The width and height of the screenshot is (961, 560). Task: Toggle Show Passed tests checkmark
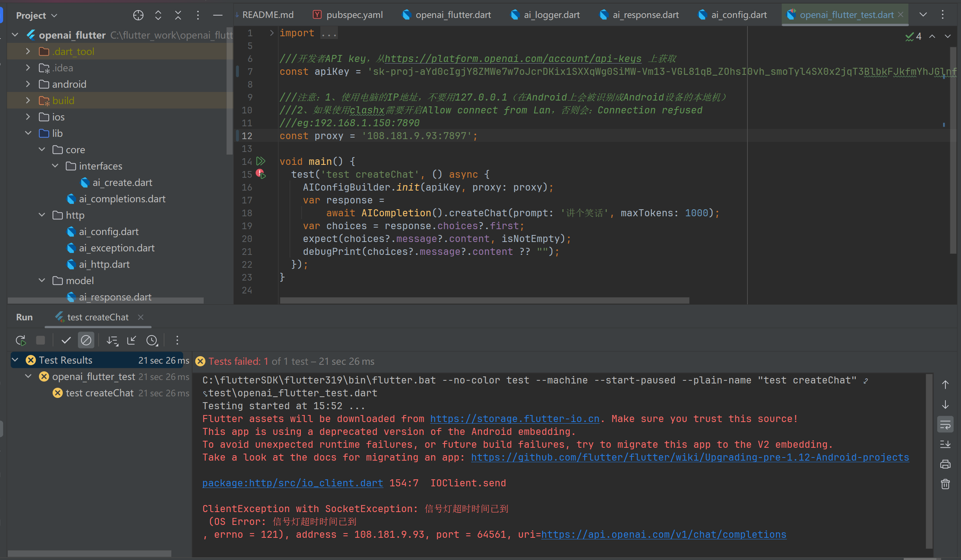66,340
